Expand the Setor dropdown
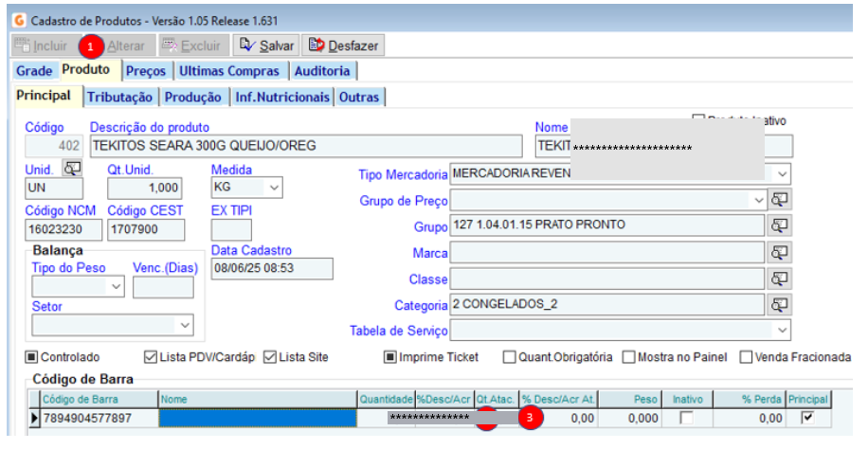The image size is (868, 449). click(x=185, y=325)
